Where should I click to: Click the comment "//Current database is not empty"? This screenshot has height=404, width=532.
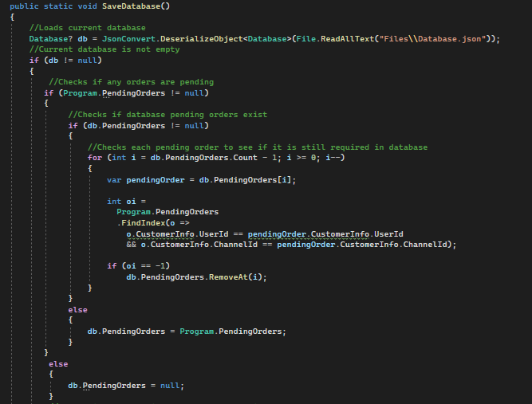click(104, 49)
